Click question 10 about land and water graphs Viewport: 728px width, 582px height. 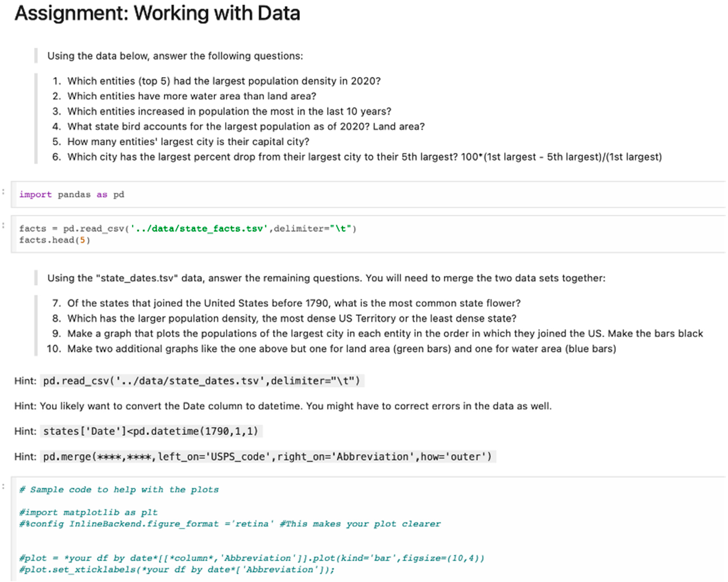tap(341, 349)
